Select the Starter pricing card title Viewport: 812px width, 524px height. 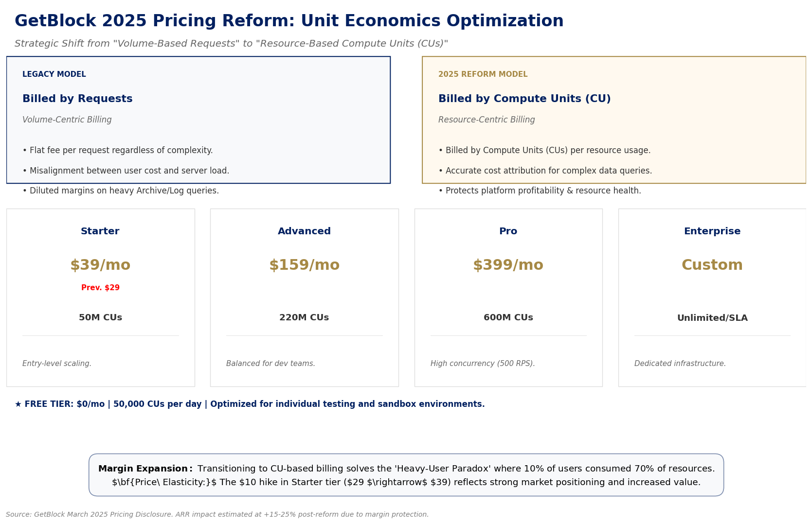100,231
